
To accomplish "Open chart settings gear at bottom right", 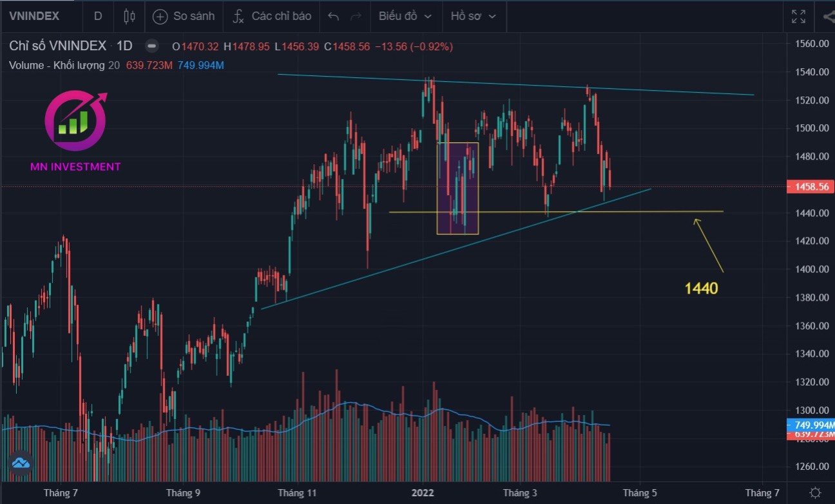I will click(x=815, y=492).
